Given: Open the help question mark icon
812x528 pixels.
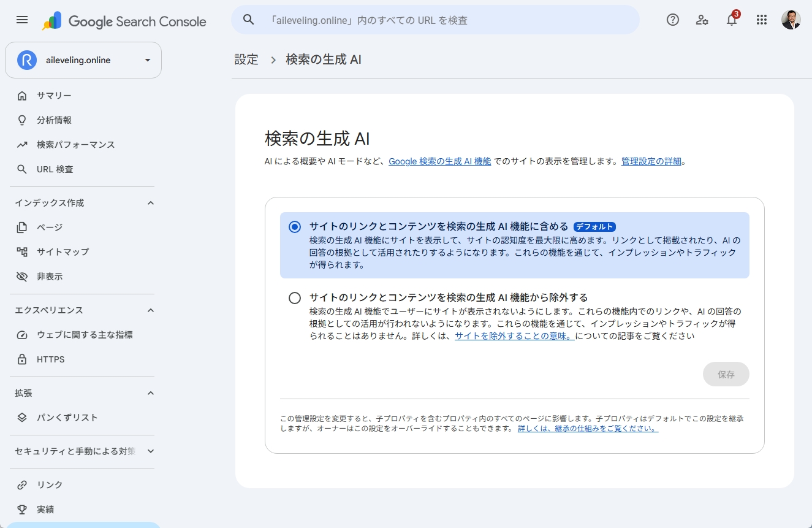Looking at the screenshot, I should (673, 20).
